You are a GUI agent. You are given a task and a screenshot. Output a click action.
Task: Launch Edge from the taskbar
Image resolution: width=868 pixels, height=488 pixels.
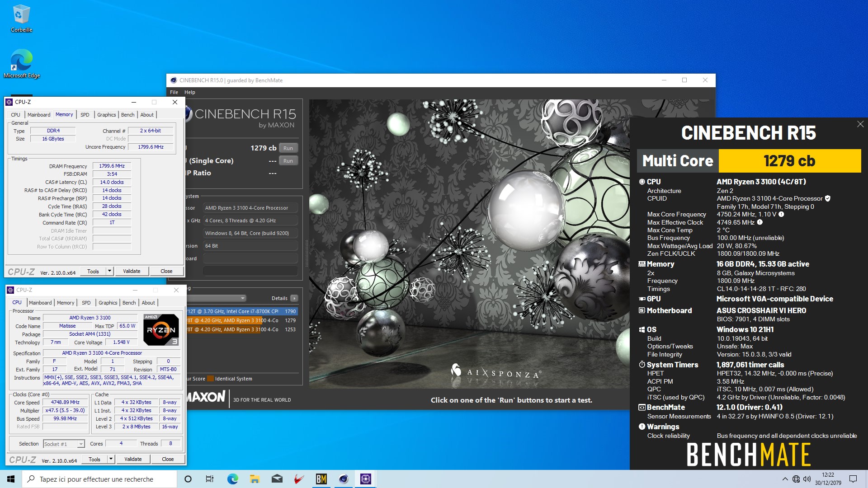tap(232, 479)
